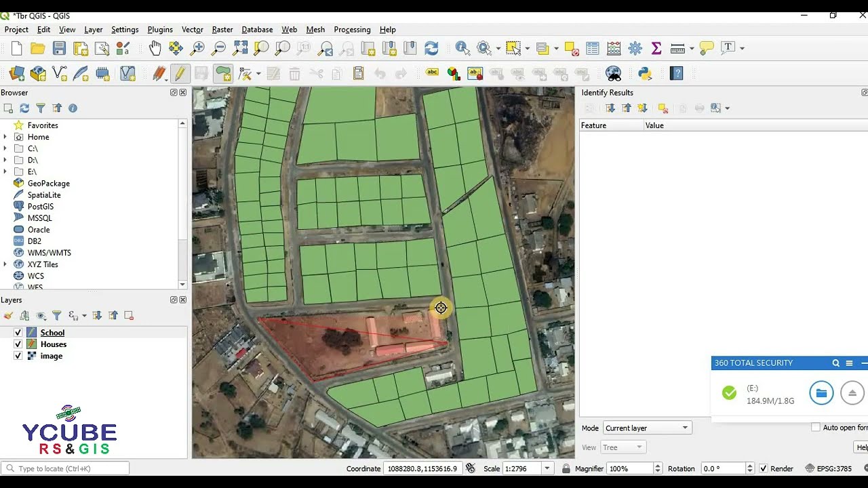This screenshot has width=868, height=488.
Task: Open the attribute table
Action: click(593, 48)
